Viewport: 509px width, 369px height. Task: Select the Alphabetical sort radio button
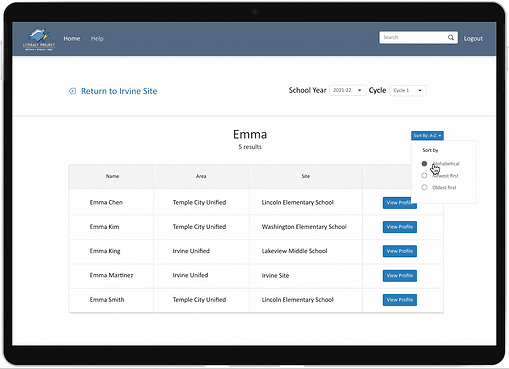424,164
